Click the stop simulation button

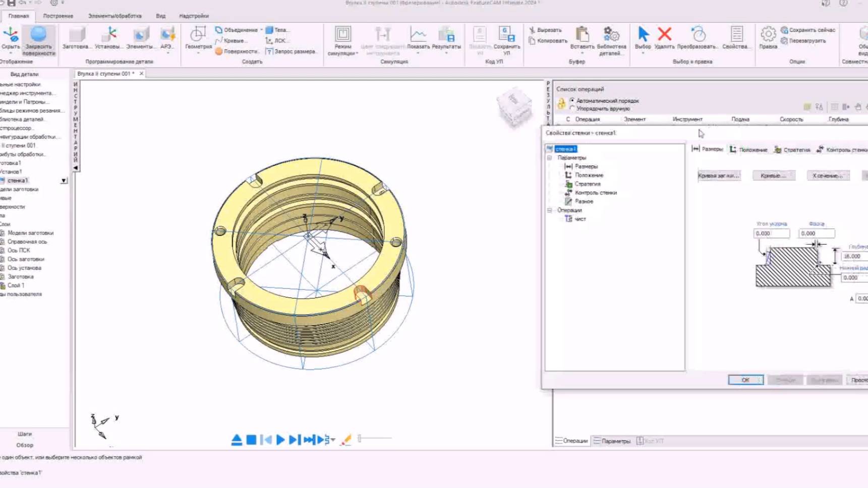pos(251,440)
